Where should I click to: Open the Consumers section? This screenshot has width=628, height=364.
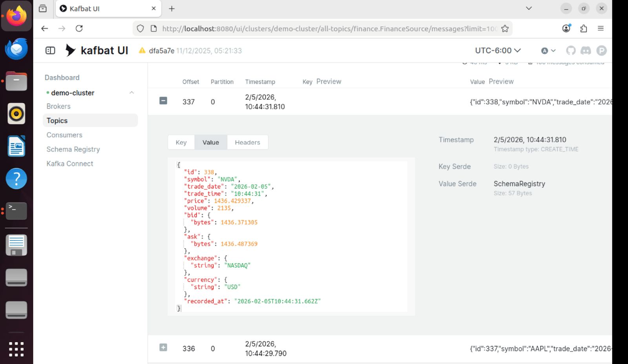tap(64, 135)
